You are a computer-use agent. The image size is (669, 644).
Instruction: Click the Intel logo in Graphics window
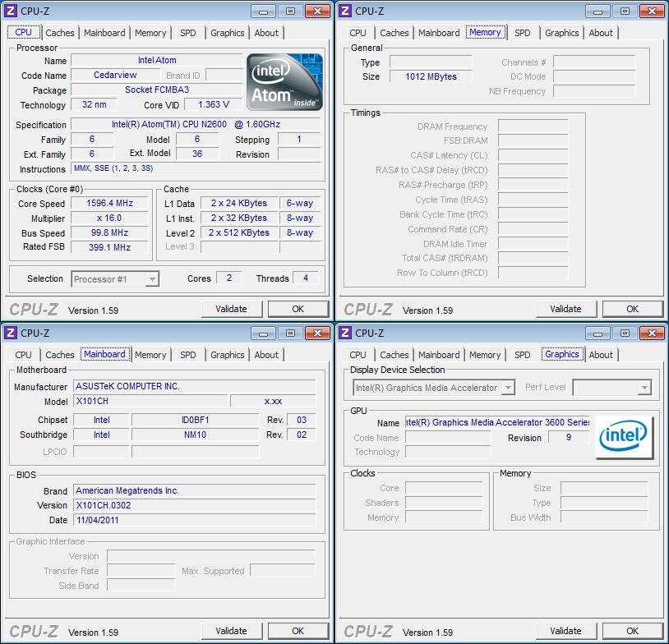(x=624, y=437)
